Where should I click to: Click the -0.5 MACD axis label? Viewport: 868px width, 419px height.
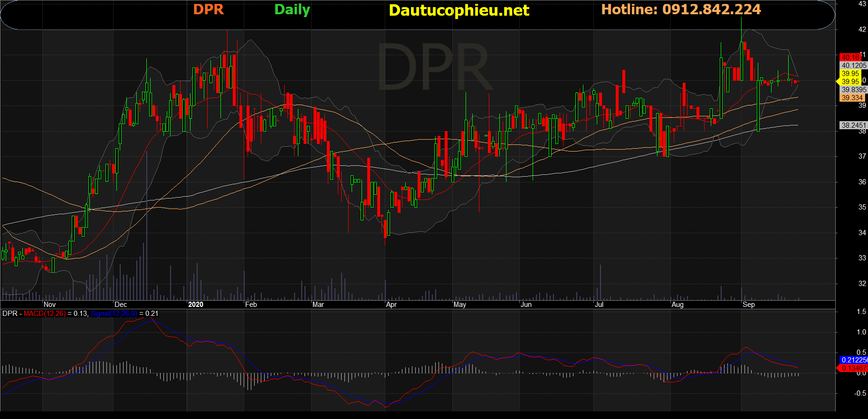pos(860,393)
